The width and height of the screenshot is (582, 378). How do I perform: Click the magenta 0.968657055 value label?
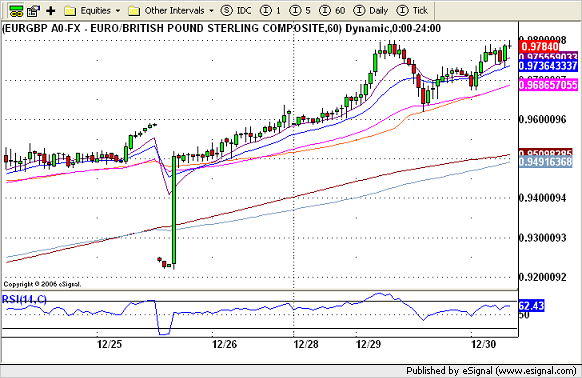pyautogui.click(x=548, y=85)
